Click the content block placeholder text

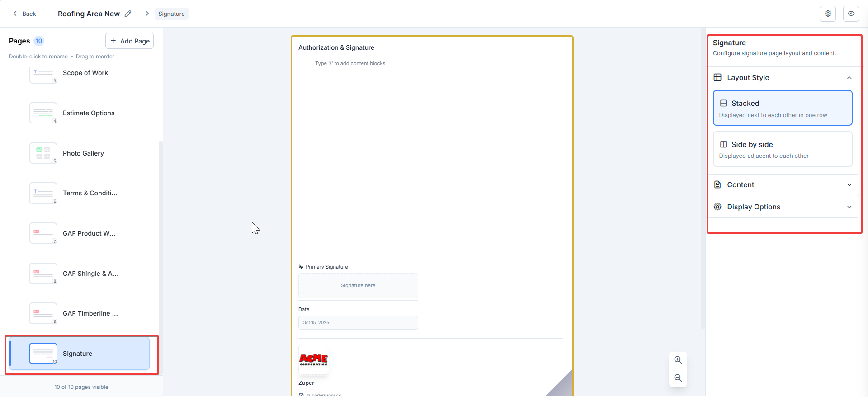point(350,63)
